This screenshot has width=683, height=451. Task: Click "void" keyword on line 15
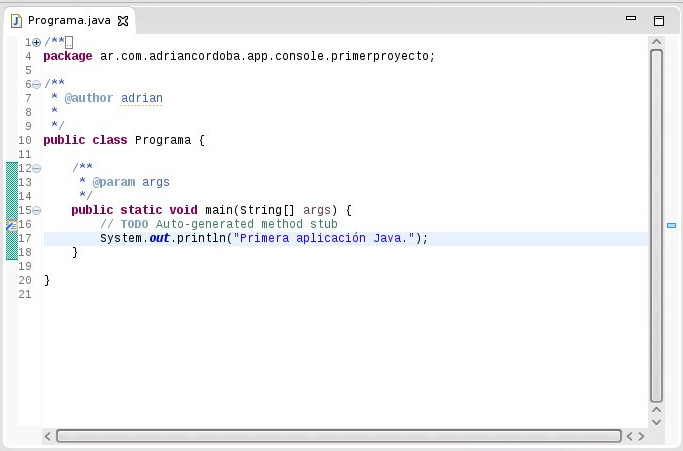click(x=183, y=210)
